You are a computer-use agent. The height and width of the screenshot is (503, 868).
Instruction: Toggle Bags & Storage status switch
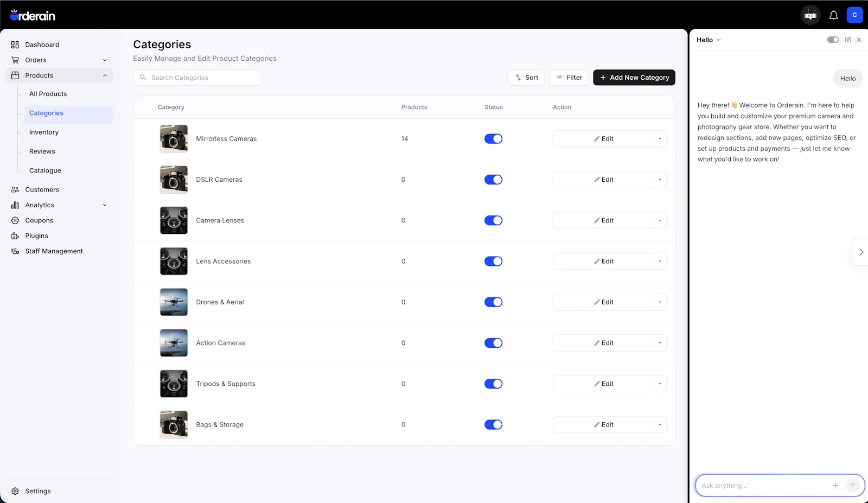[x=493, y=425]
